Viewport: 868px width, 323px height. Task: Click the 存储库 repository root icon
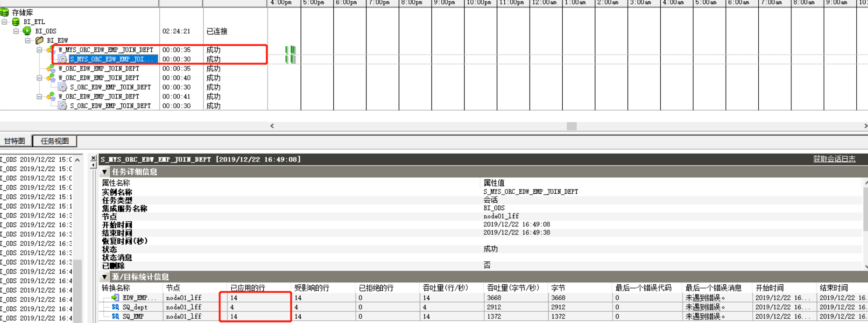[x=5, y=12]
